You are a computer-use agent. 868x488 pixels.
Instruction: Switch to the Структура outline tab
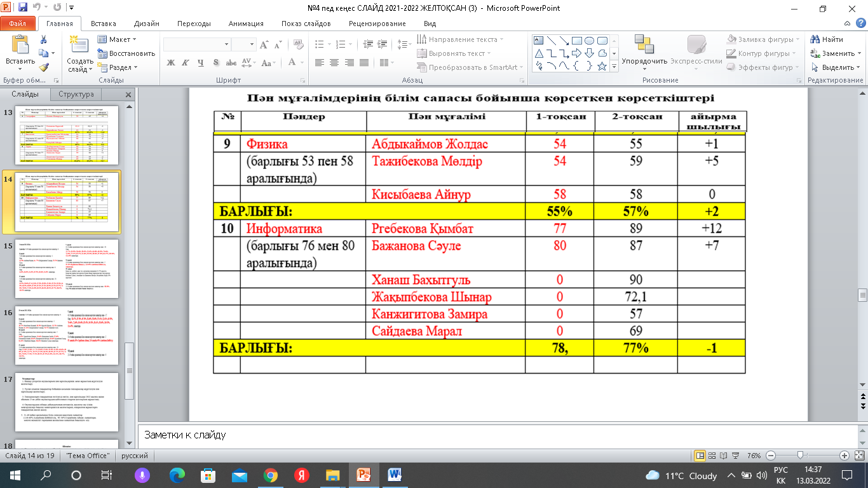pyautogui.click(x=76, y=94)
